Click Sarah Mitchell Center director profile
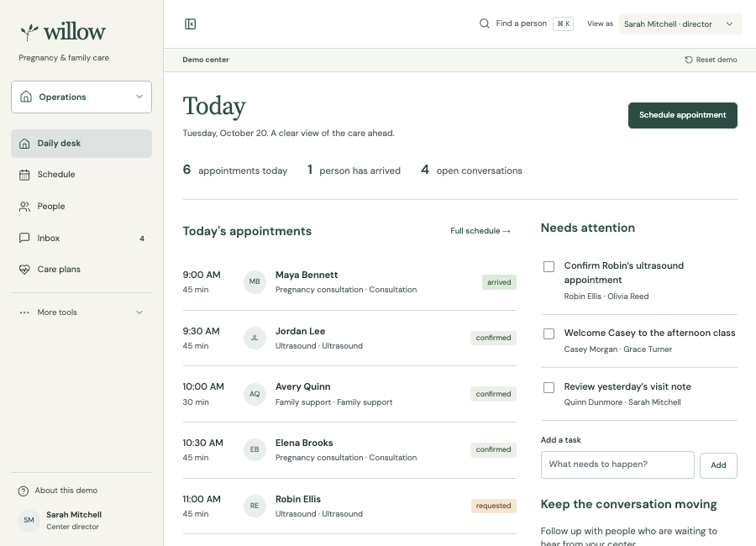 coord(60,521)
